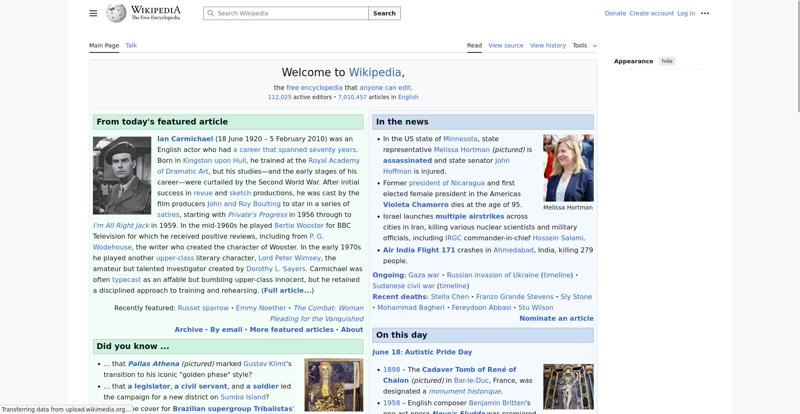Click the multiple airstrikes link
Viewport: 800px width, 414px height.
coord(469,216)
